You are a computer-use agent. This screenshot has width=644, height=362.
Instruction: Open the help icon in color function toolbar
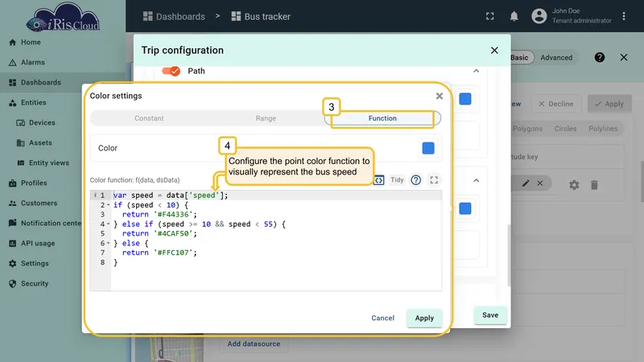[x=415, y=179]
